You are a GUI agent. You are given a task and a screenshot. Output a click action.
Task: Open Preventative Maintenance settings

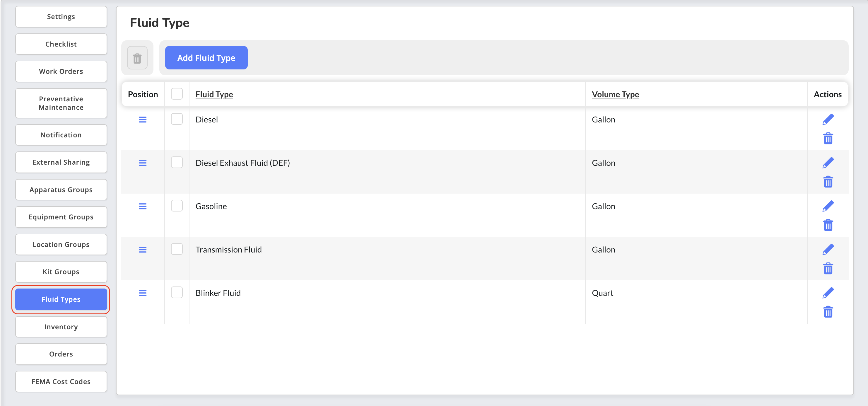click(x=61, y=103)
